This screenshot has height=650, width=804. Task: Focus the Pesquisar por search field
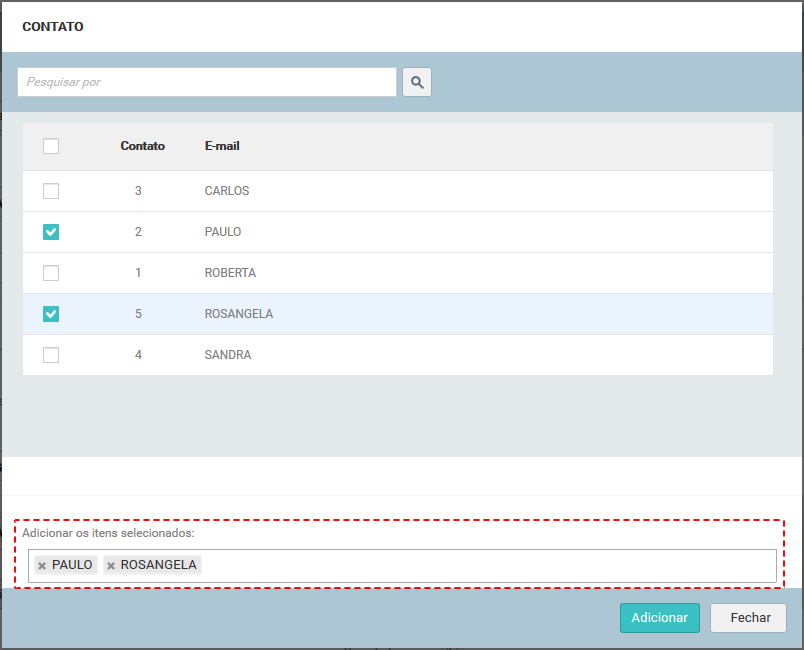click(x=207, y=82)
